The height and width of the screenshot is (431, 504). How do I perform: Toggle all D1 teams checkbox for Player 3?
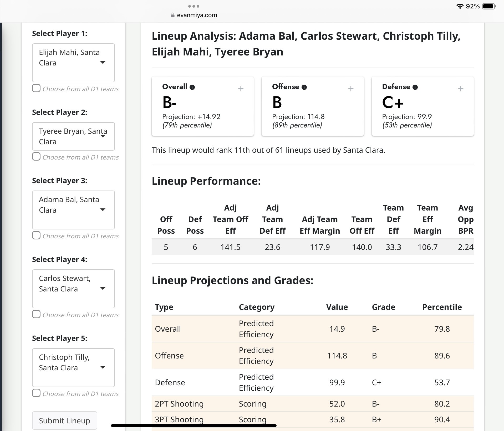coord(36,235)
